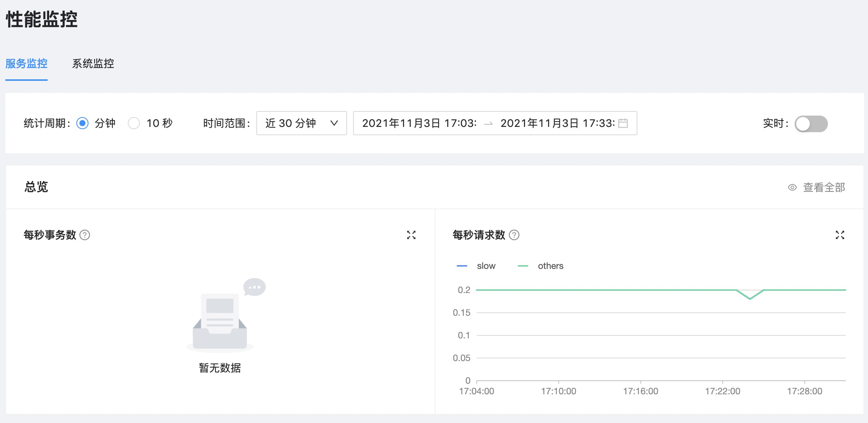Click the 查看全部 link
The image size is (868, 423).
click(x=824, y=187)
